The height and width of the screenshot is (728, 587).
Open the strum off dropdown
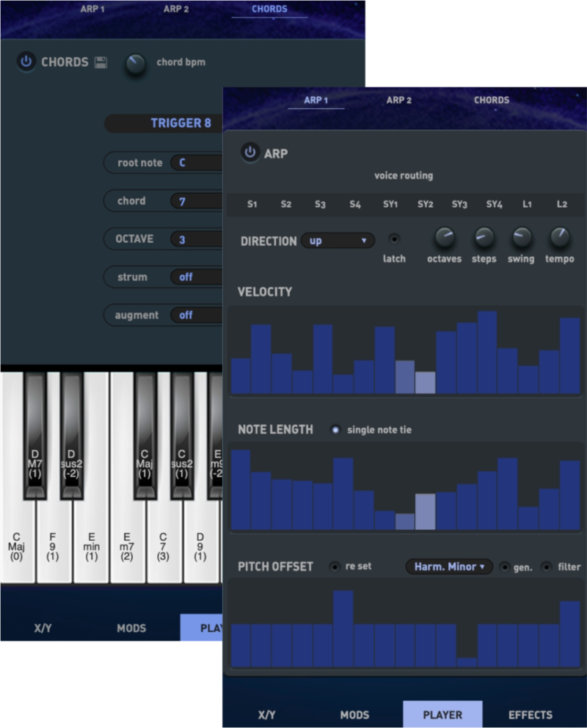197,277
